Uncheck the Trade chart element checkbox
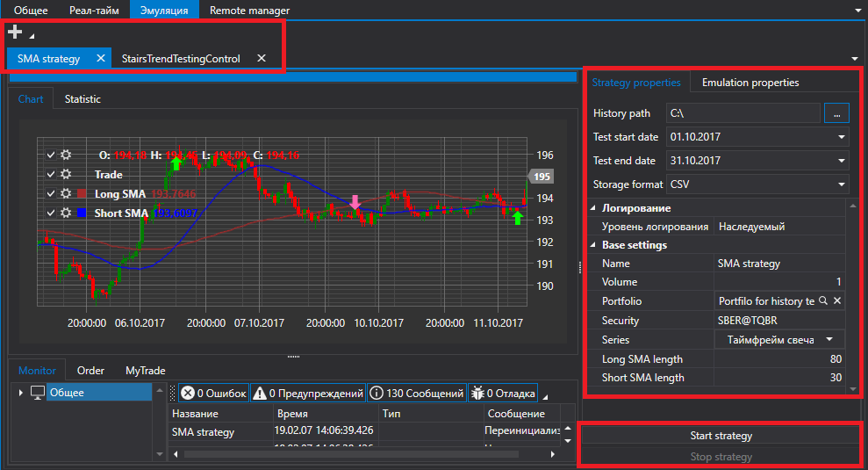This screenshot has width=868, height=470. [x=51, y=174]
